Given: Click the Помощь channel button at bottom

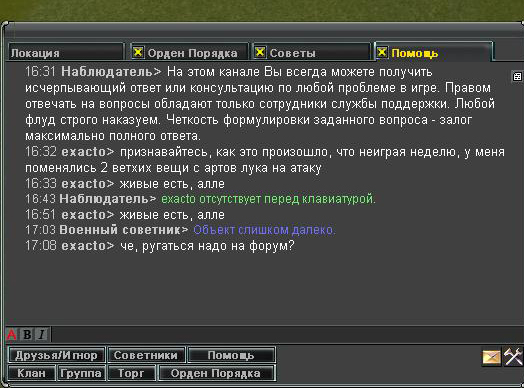Looking at the screenshot, I should [231, 355].
